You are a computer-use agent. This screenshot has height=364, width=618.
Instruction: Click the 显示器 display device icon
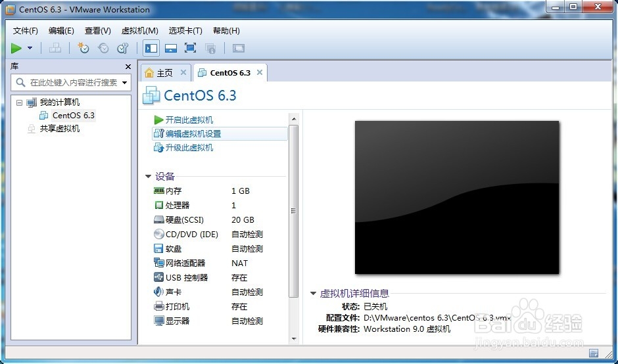158,321
